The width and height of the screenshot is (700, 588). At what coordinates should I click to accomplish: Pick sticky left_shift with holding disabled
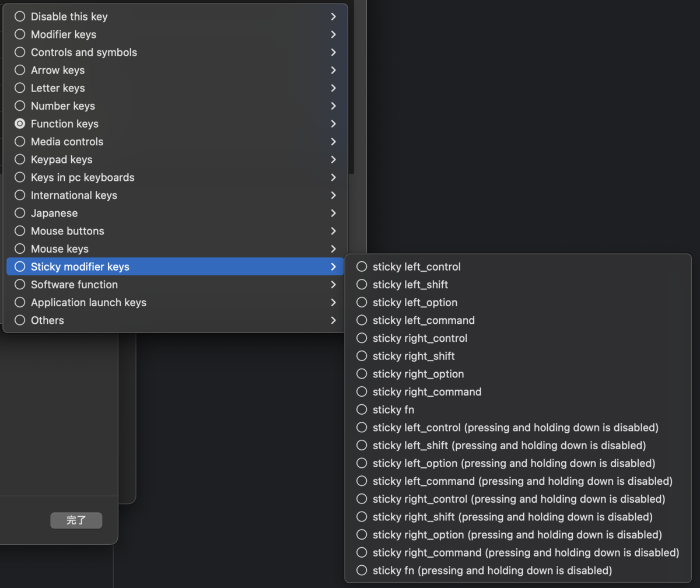click(362, 445)
